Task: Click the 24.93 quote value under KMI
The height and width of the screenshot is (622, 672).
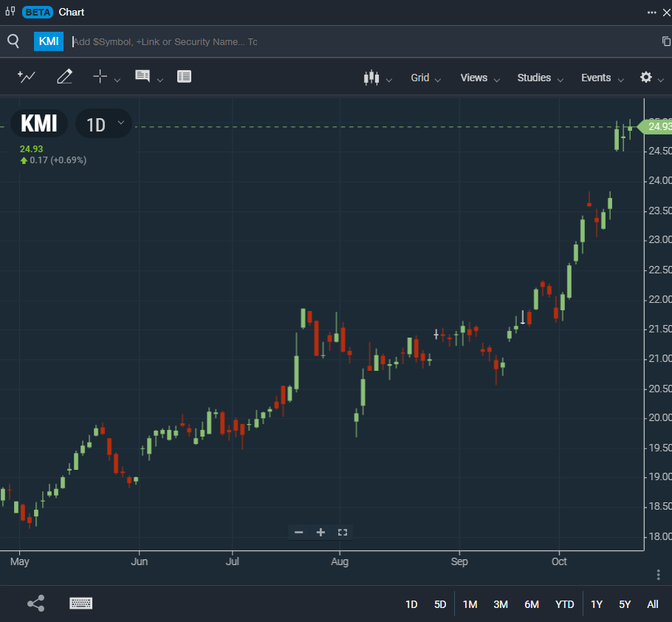Action: pyautogui.click(x=31, y=149)
